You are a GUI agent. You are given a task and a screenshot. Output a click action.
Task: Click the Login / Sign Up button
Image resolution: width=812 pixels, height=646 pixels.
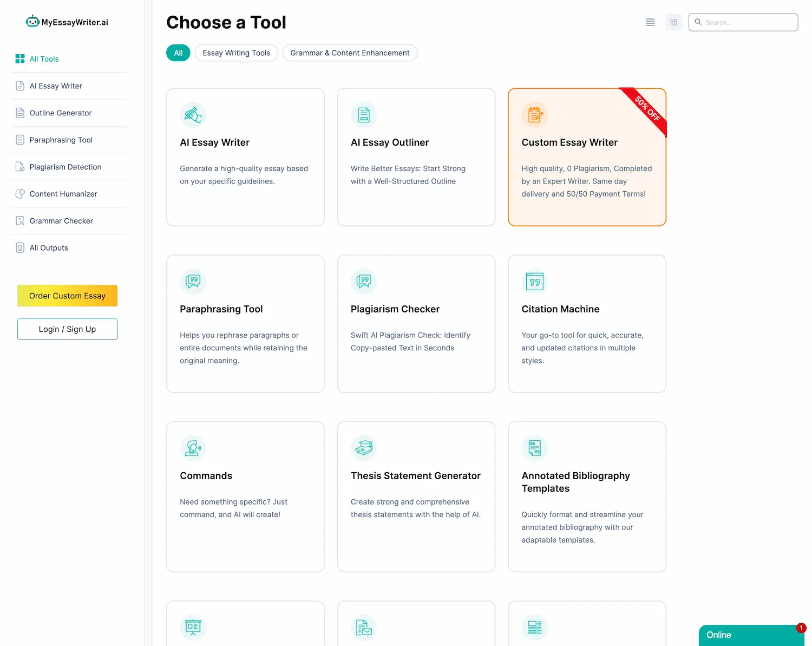pos(67,329)
